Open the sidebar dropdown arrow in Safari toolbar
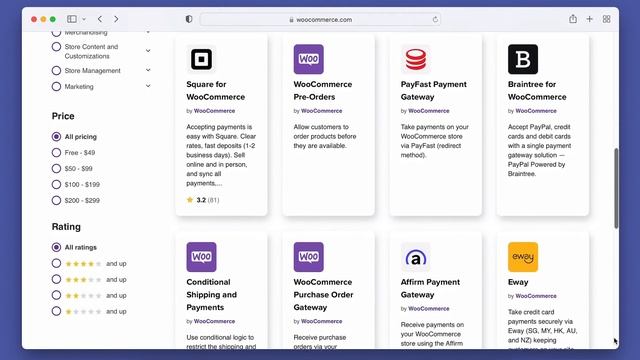Image resolution: width=640 pixels, height=360 pixels. tap(84, 19)
